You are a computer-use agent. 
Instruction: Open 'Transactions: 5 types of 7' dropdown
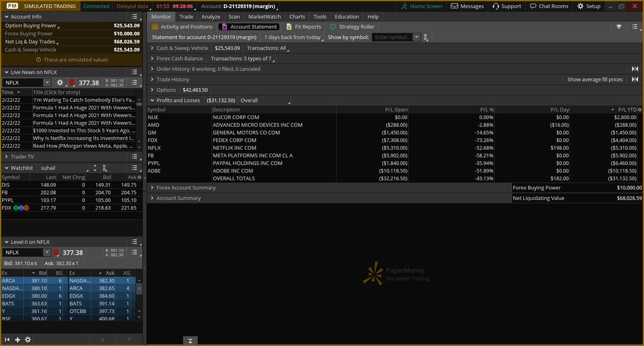[x=243, y=58]
